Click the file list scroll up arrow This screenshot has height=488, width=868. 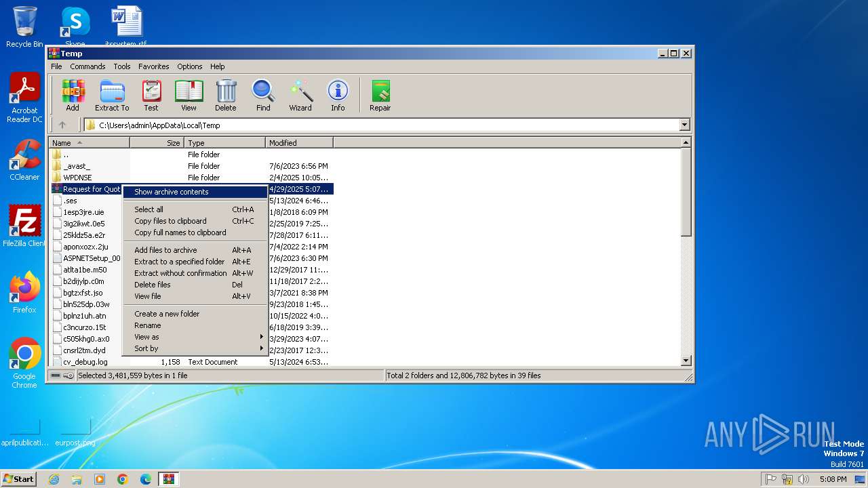coord(686,143)
